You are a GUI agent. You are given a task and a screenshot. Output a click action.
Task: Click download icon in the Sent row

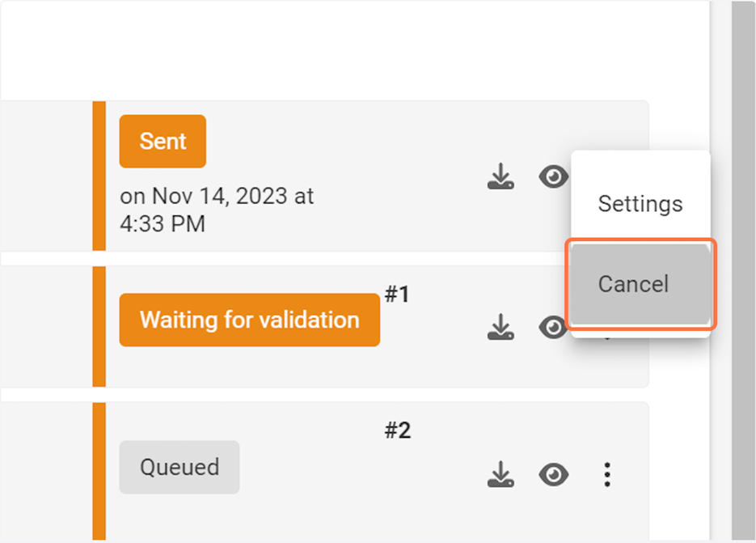tap(501, 176)
